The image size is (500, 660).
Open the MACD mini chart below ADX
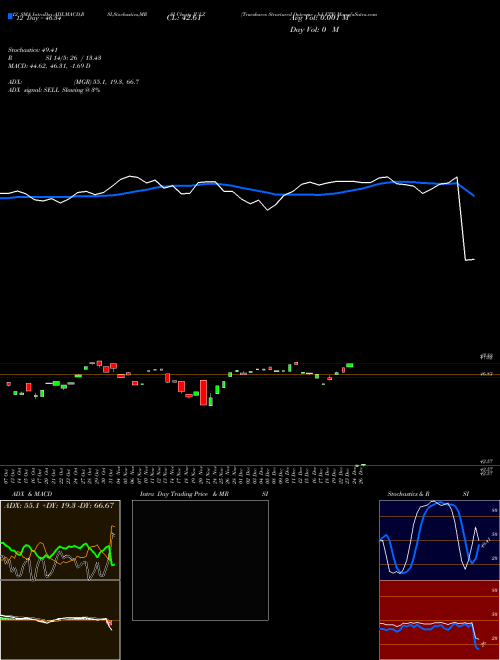(x=60, y=620)
